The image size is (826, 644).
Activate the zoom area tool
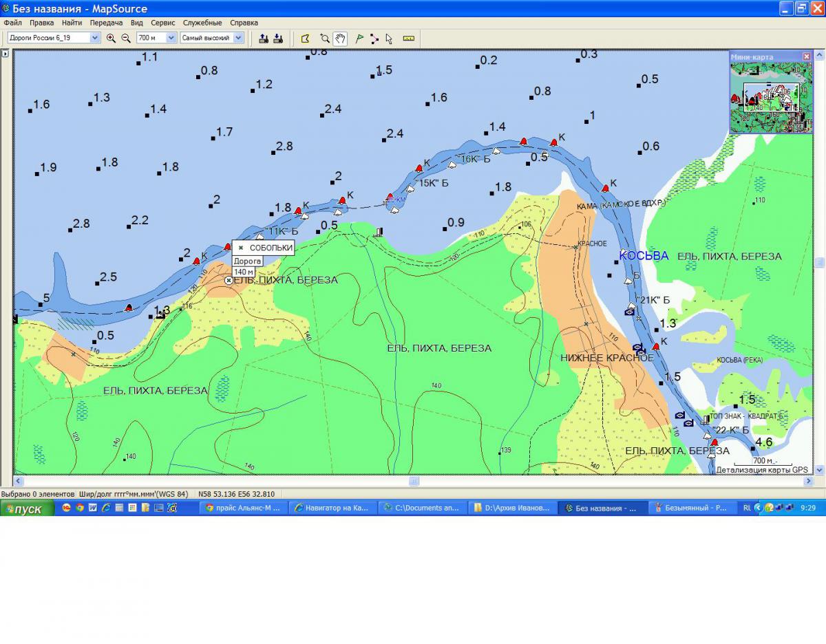pyautogui.click(x=324, y=39)
